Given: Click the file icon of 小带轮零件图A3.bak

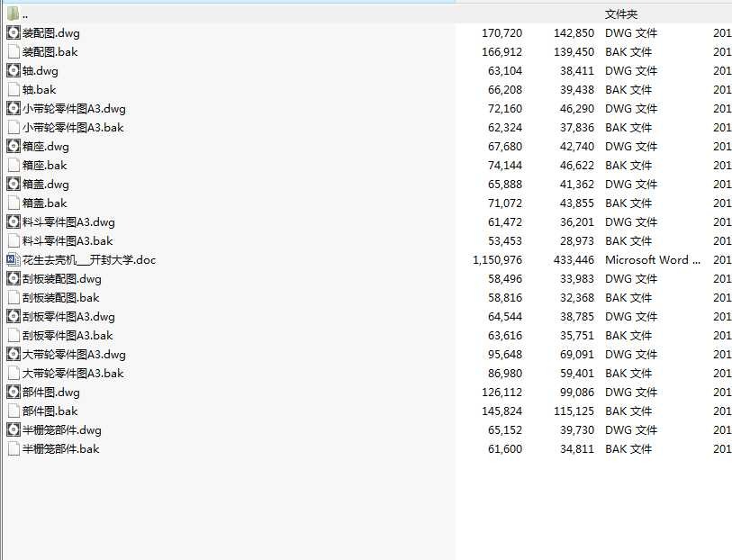Looking at the screenshot, I should tap(14, 128).
